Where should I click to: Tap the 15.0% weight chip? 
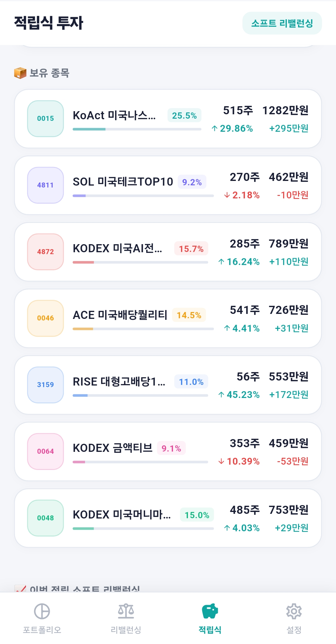197,515
